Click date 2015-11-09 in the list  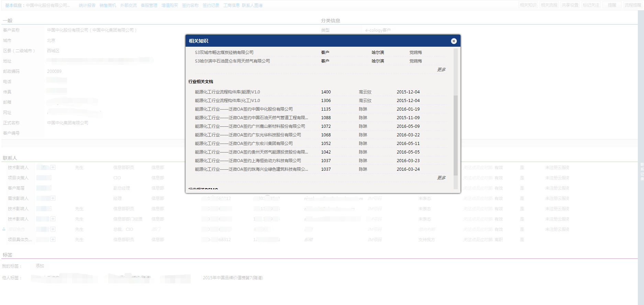[x=408, y=118]
